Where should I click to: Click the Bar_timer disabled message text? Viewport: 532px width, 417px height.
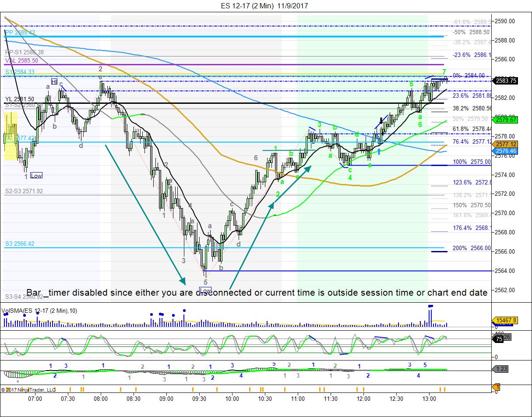click(257, 292)
